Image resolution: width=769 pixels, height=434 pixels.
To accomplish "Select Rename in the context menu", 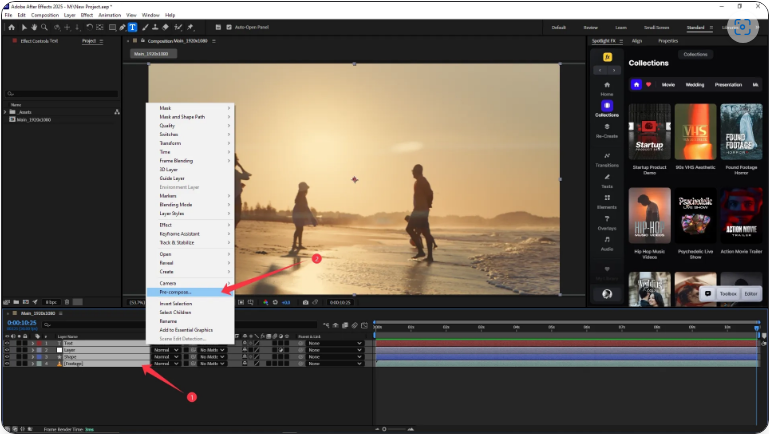I will pos(190,321).
